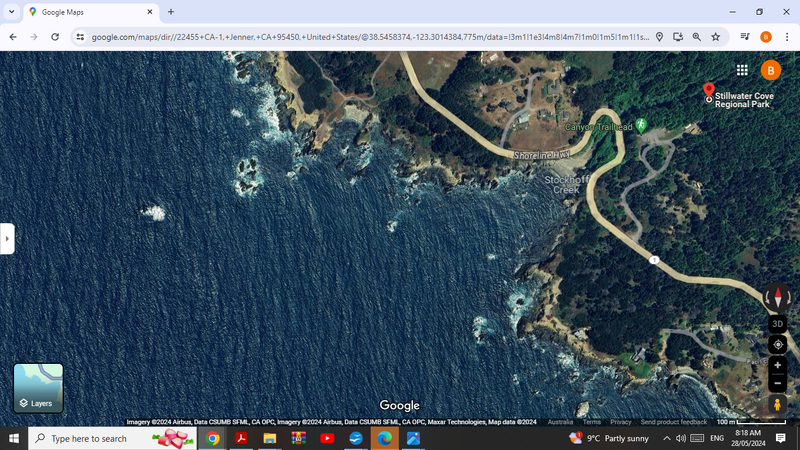Click the browser address bar URL

pos(370,37)
